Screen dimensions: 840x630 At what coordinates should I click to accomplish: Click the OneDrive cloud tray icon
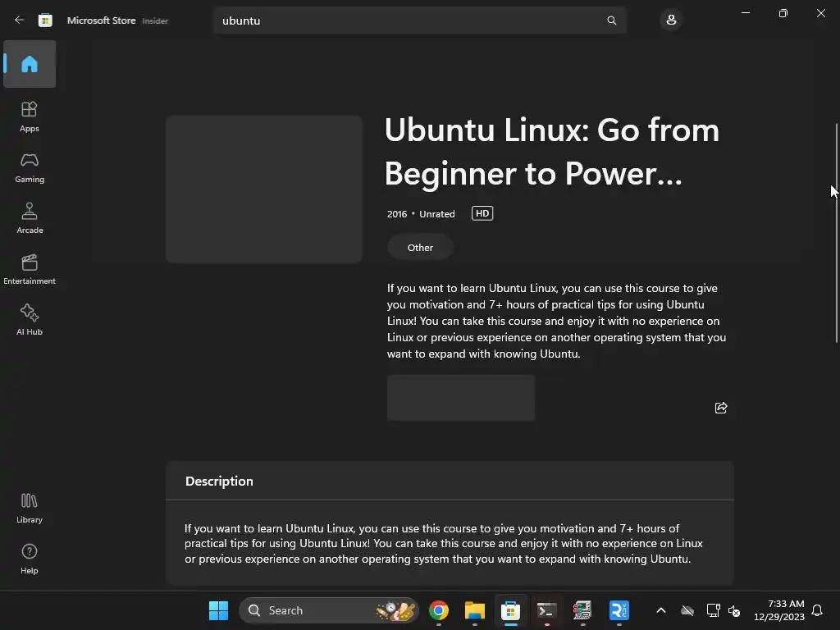[687, 610]
